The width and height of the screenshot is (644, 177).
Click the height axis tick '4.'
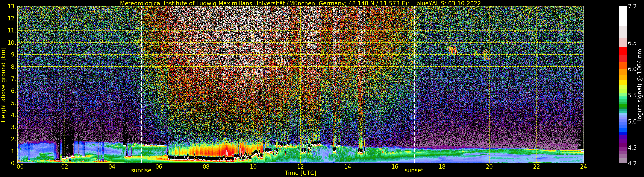pos(14,115)
